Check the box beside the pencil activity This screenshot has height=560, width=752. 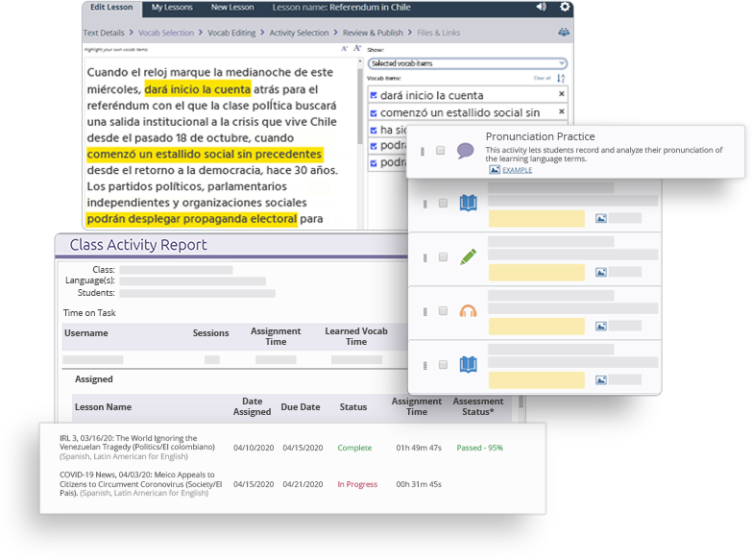[443, 257]
